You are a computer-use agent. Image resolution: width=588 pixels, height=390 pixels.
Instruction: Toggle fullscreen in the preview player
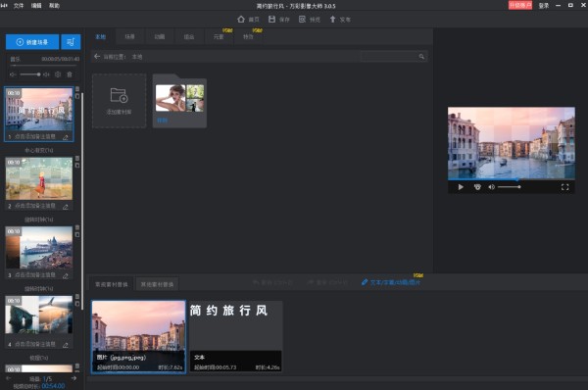[564, 187]
